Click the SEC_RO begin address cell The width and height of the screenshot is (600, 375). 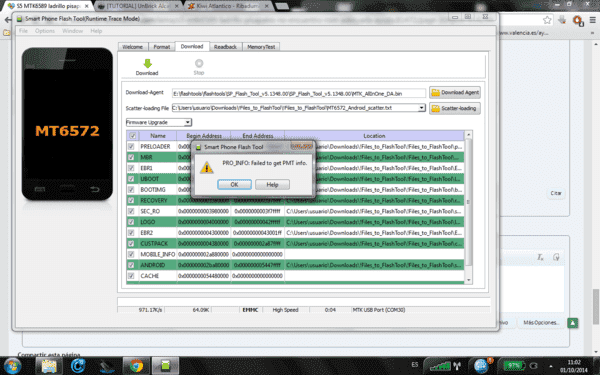click(x=203, y=211)
